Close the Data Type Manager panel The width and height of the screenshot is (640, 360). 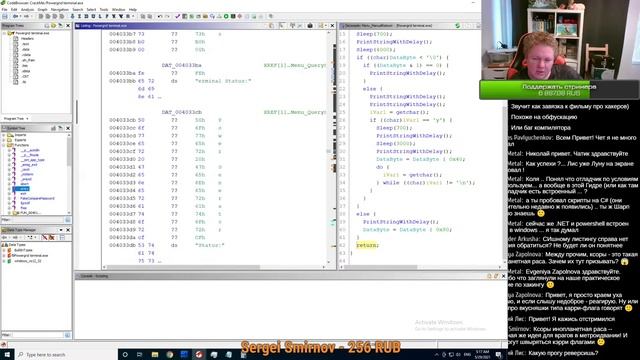68,230
